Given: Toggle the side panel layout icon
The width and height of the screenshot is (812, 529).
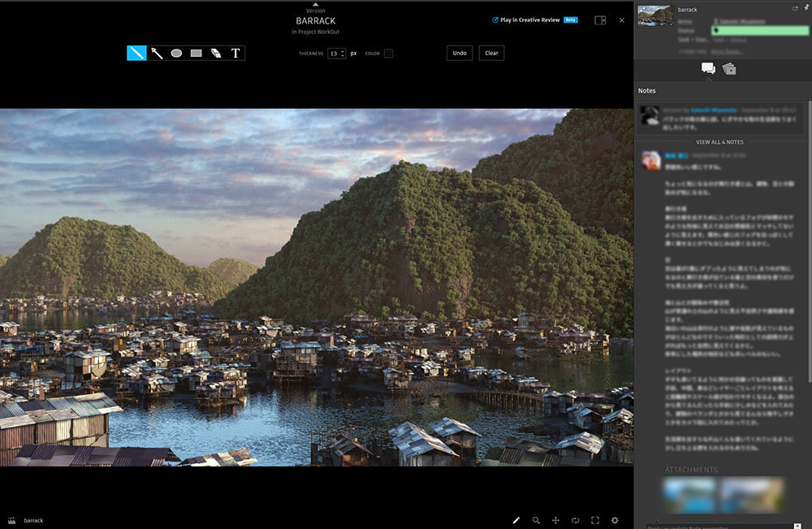Looking at the screenshot, I should point(600,20).
